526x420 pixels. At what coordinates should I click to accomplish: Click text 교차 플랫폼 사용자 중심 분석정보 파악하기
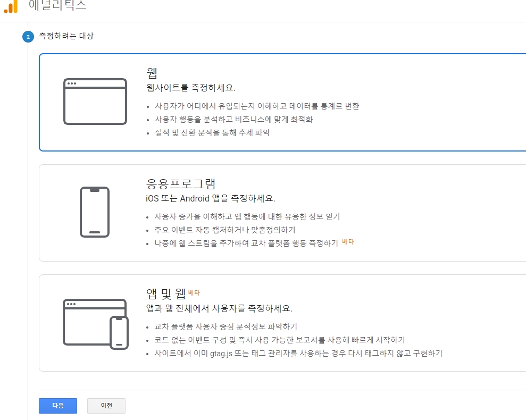[x=226, y=326]
